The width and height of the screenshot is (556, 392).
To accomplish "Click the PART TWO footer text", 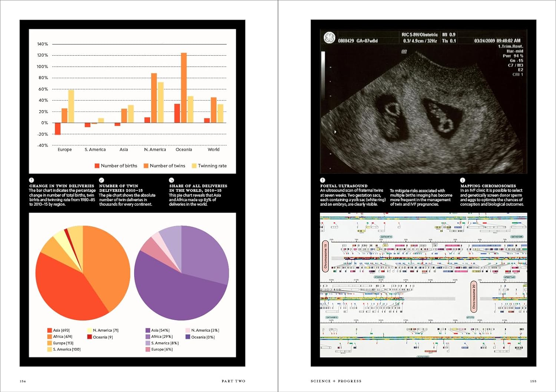I will tap(233, 381).
